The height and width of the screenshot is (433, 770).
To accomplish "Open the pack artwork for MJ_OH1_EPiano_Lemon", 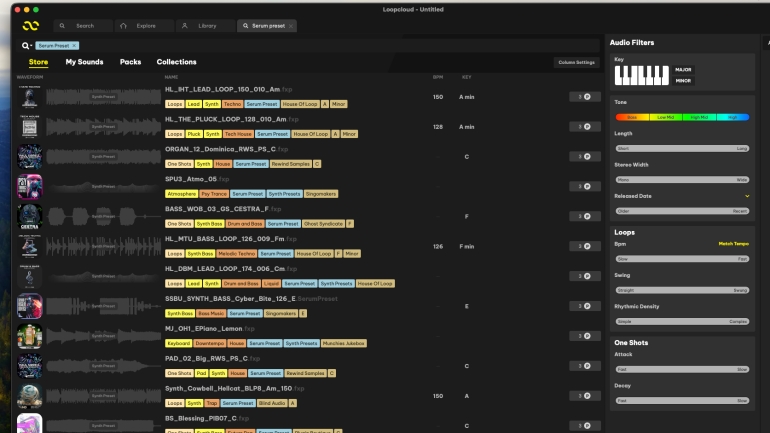I will 29,336.
